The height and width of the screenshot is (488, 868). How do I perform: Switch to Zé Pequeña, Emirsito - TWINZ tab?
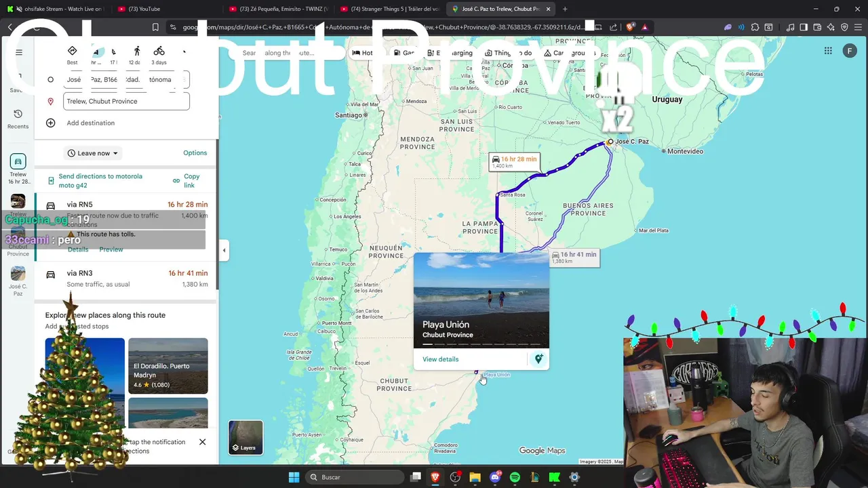(279, 9)
